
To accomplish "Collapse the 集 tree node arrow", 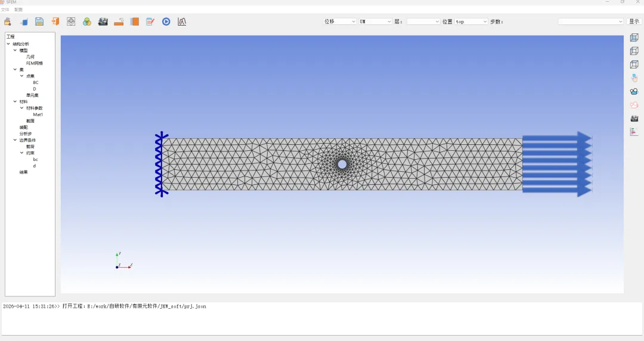I will click(x=15, y=69).
